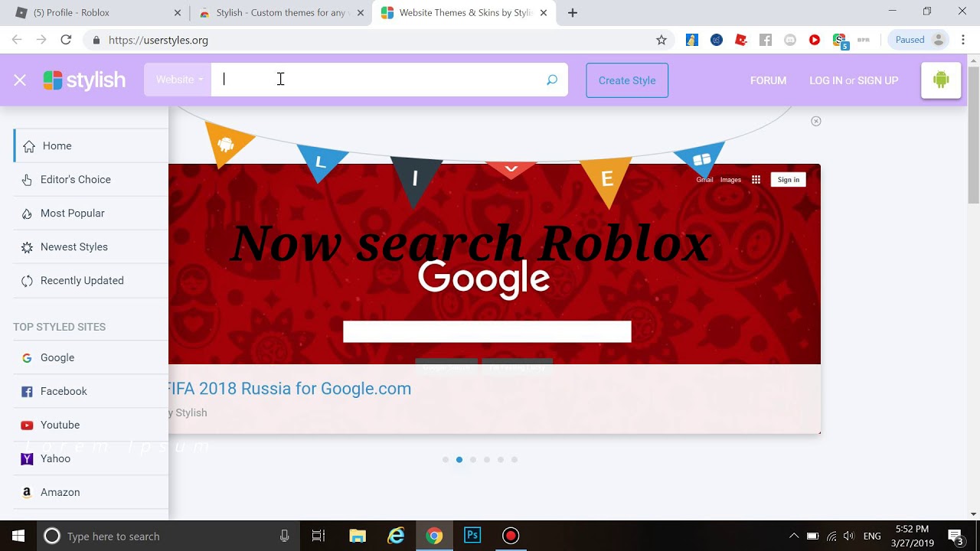Open the Android app button in the header
The width and height of the screenshot is (980, 551).
click(941, 80)
